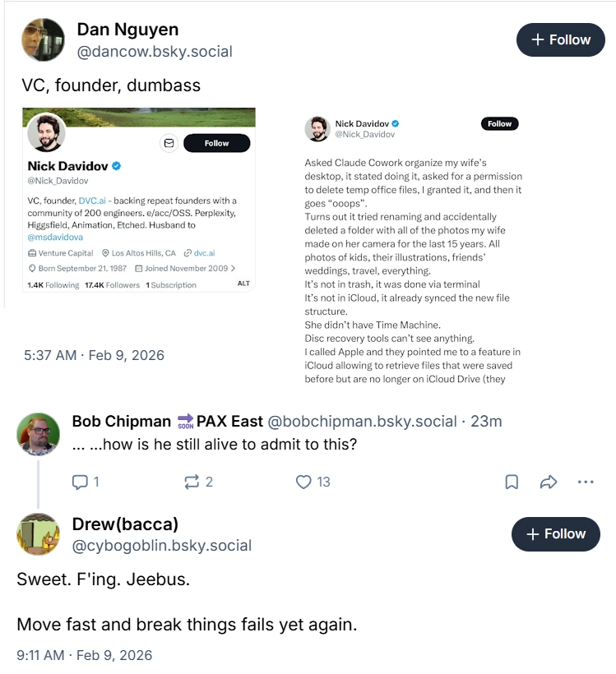This screenshot has width=616, height=674.
Task: Click the message envelope icon on Nick's profile
Action: coord(169,143)
